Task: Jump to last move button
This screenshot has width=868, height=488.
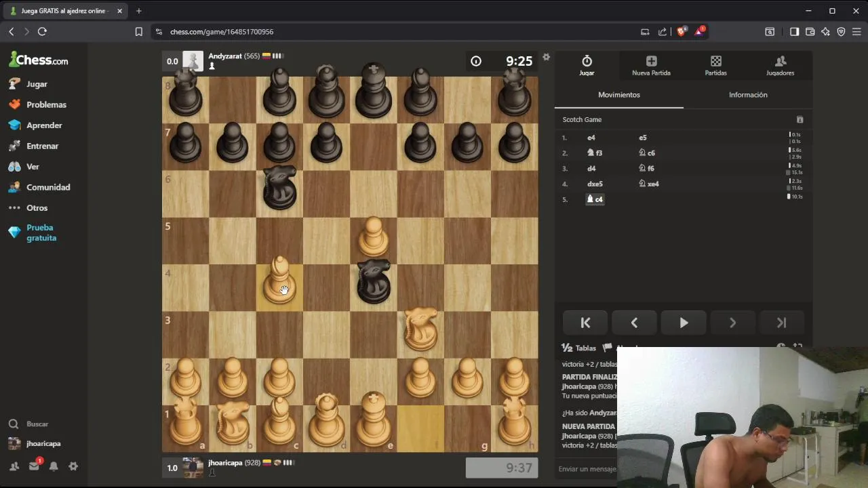Action: click(781, 323)
